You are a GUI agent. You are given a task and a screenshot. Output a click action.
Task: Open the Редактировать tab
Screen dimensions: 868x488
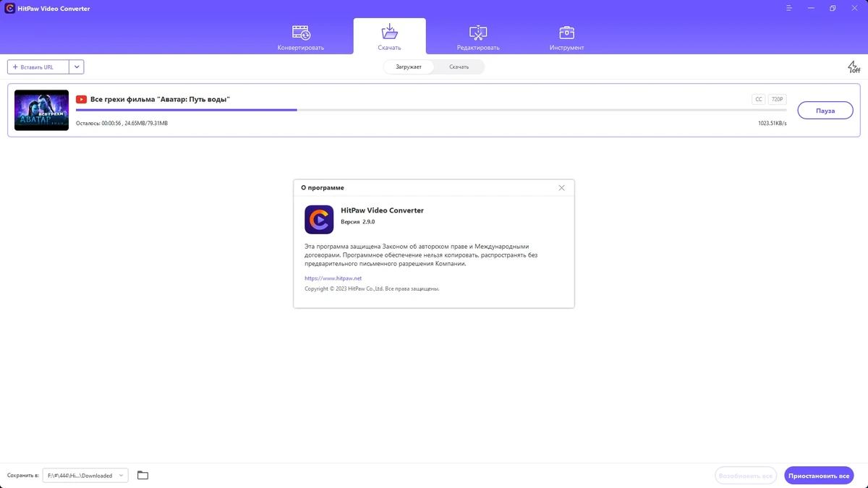[x=477, y=38]
